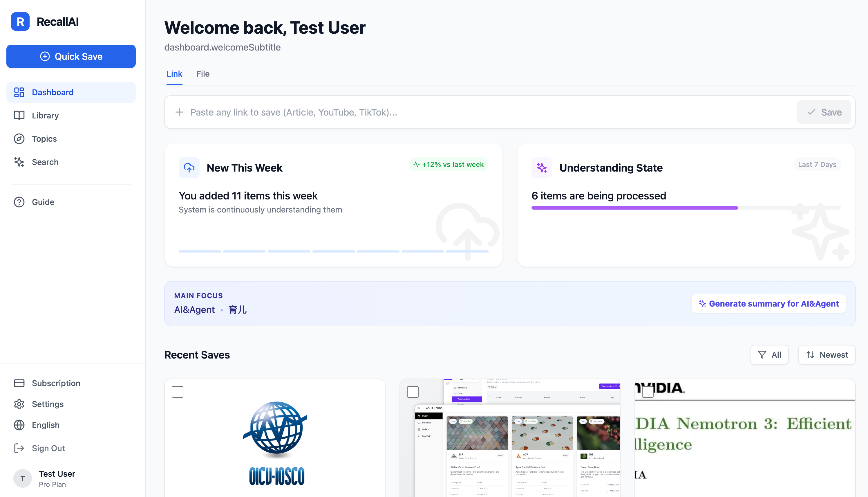The width and height of the screenshot is (868, 497).
Task: Click the paste link input field
Action: [x=409, y=112]
